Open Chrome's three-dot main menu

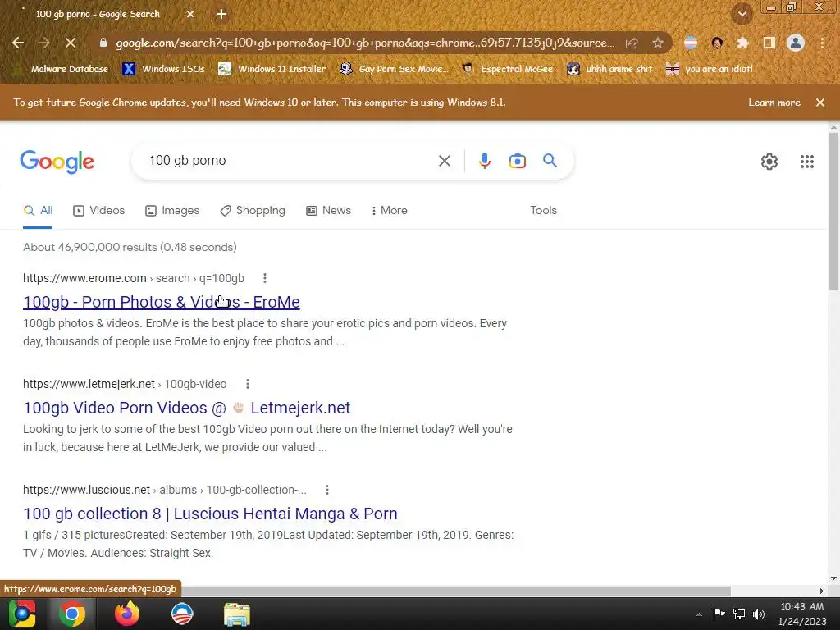click(822, 43)
